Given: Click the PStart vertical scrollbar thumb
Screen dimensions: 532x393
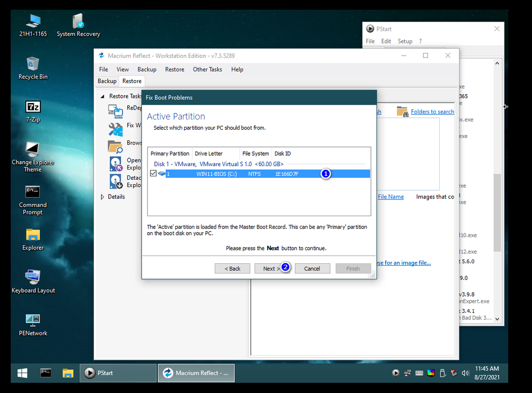Looking at the screenshot, I should pos(497,212).
